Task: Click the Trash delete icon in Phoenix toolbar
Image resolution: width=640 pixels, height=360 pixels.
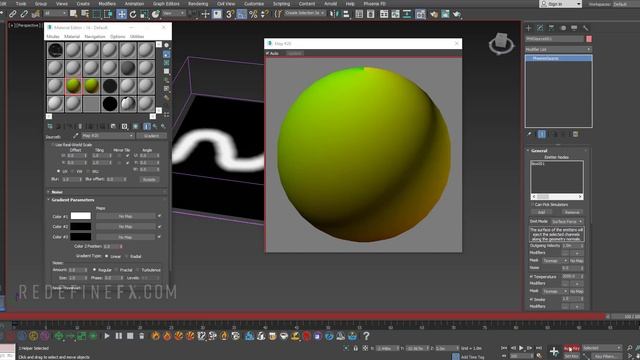Action: coord(141,336)
